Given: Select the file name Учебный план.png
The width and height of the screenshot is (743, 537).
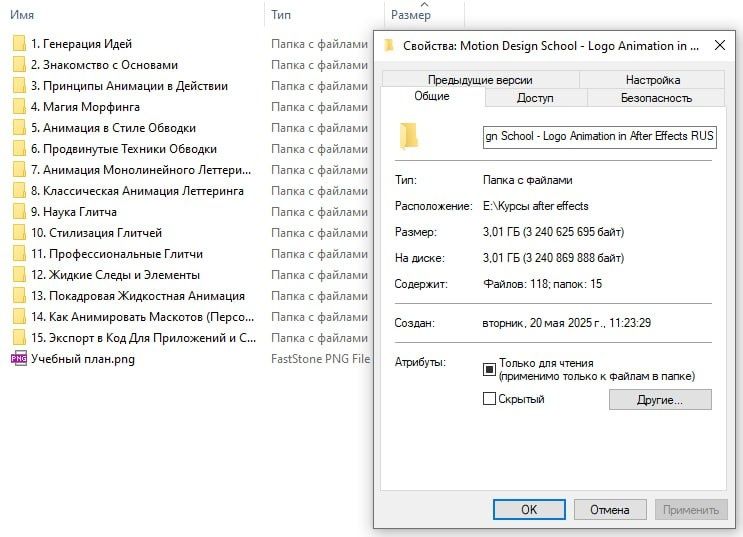Looking at the screenshot, I should (x=83, y=359).
